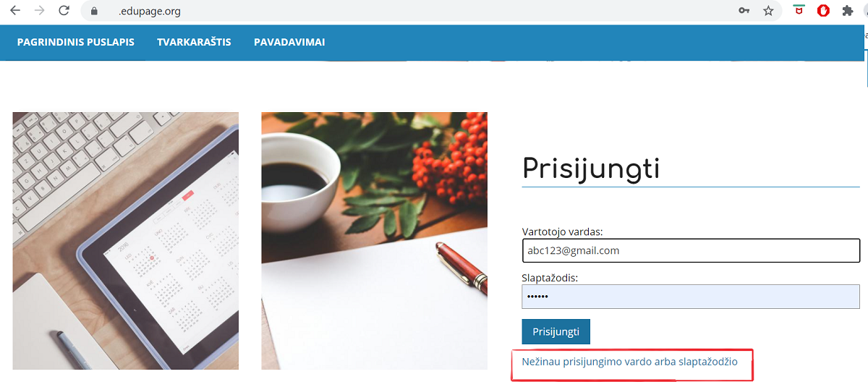868x387 pixels.
Task: Open the red Opera-style extension icon
Action: 822,11
